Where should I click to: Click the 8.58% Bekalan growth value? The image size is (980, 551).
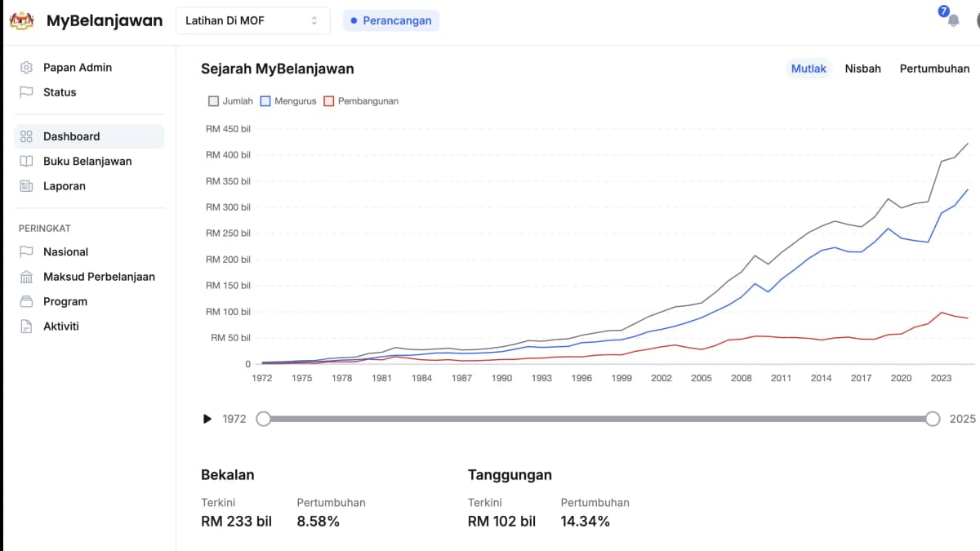coord(318,521)
